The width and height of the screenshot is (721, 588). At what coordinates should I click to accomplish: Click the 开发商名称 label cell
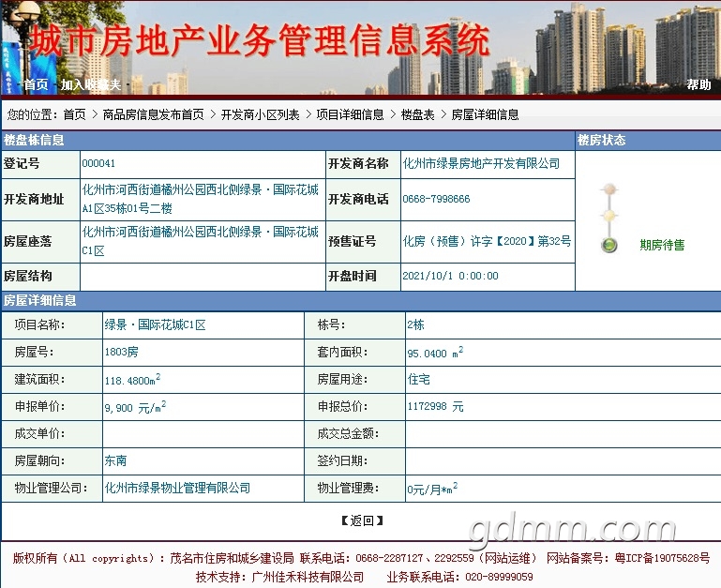pyautogui.click(x=363, y=163)
